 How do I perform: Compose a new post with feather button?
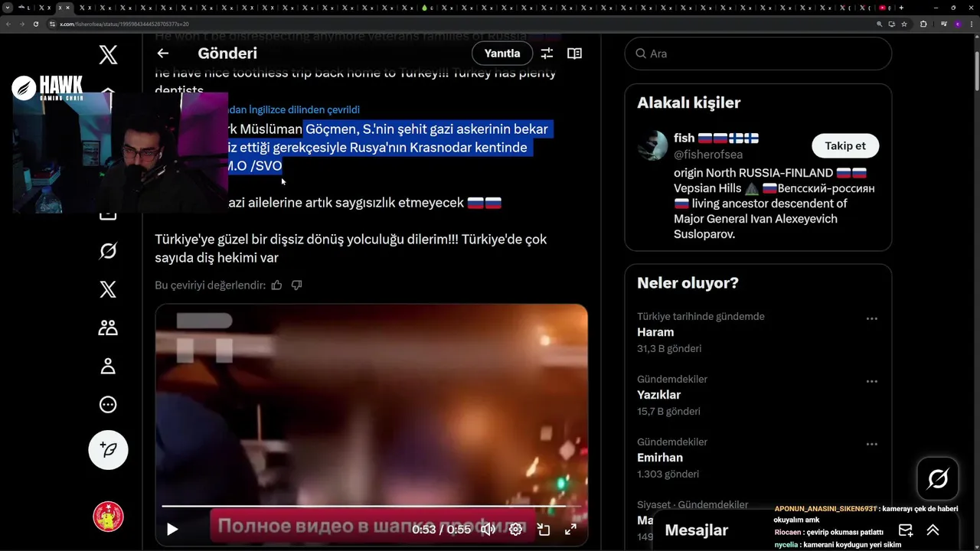tap(108, 449)
